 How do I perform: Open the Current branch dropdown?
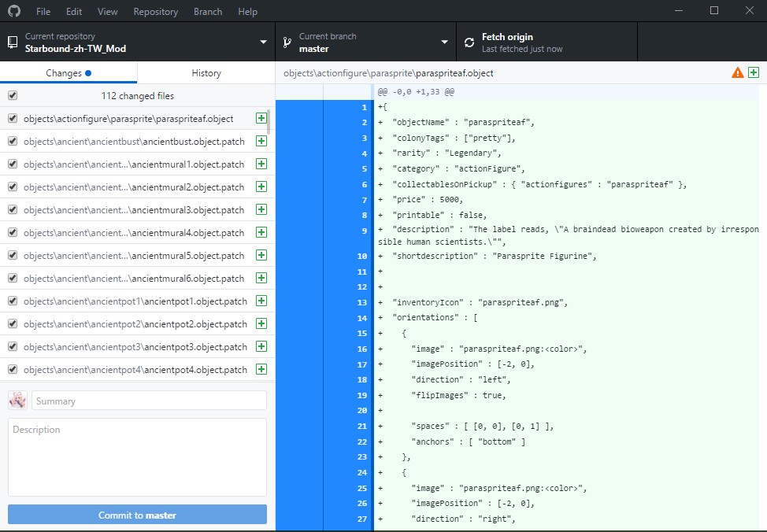(366, 42)
